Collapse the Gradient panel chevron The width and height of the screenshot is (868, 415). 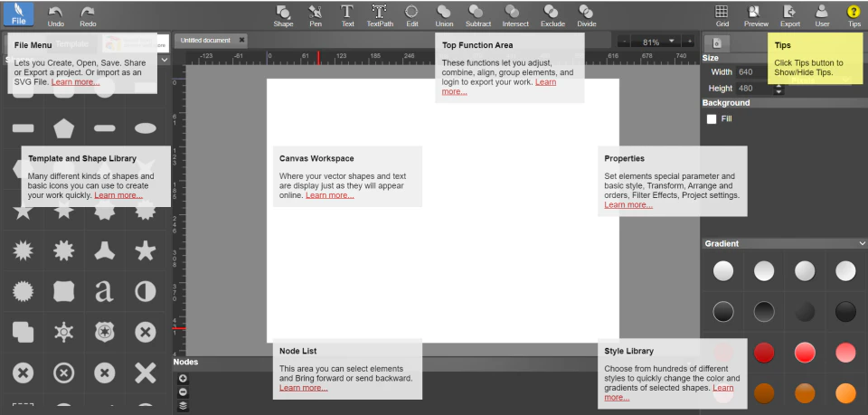[x=862, y=243]
